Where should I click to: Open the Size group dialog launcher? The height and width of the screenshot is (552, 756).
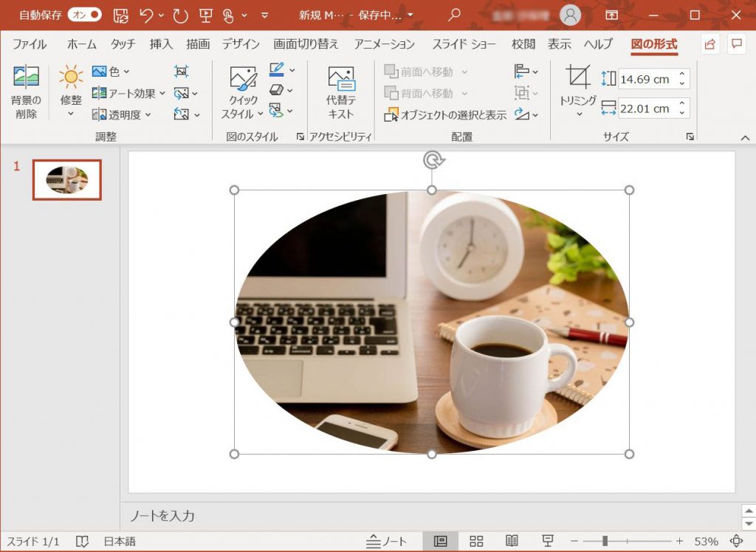[x=688, y=136]
